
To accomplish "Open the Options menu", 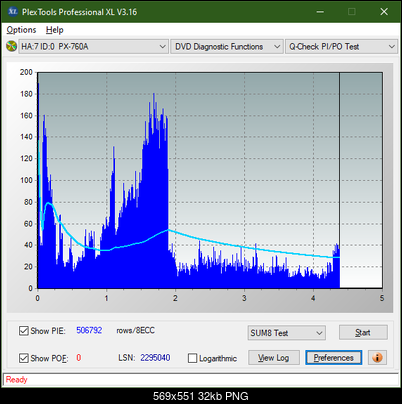I will tap(21, 30).
